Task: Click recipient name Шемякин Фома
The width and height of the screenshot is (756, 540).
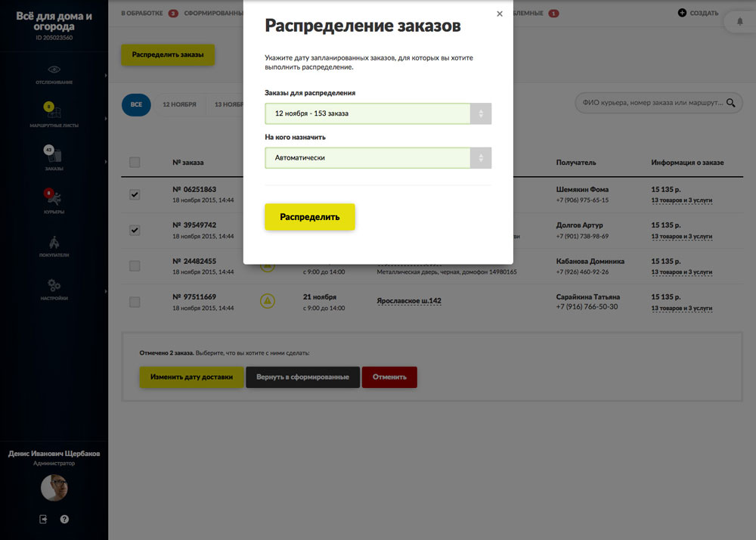Action: coord(582,190)
